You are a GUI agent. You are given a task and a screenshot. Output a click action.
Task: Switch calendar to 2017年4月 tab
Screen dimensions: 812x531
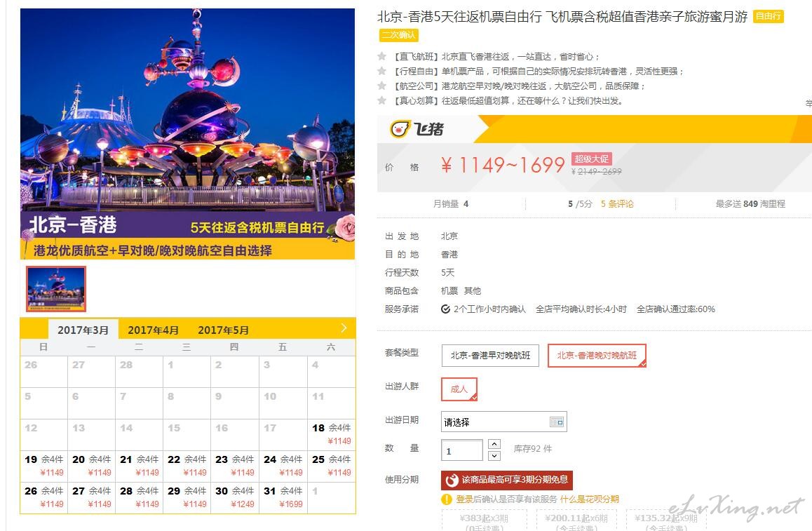click(153, 330)
